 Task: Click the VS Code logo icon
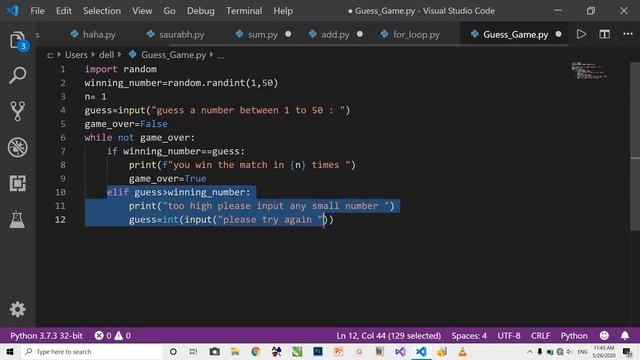point(12,10)
